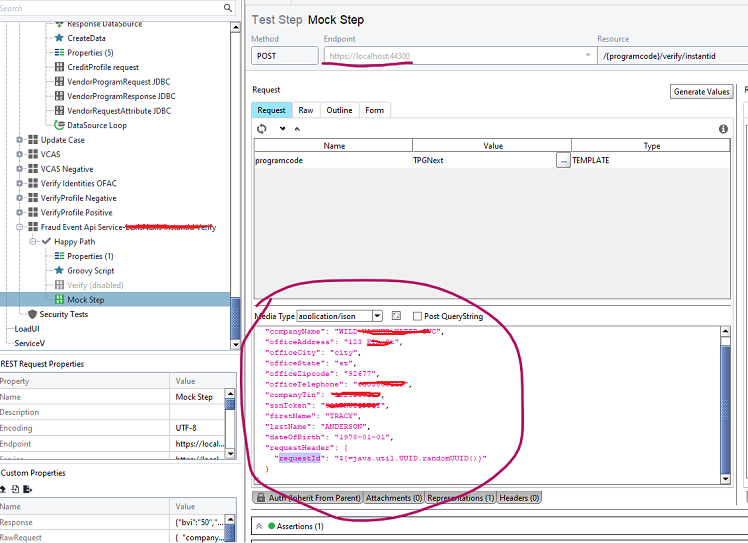
Task: Open the Representations (1) tab
Action: 461,498
